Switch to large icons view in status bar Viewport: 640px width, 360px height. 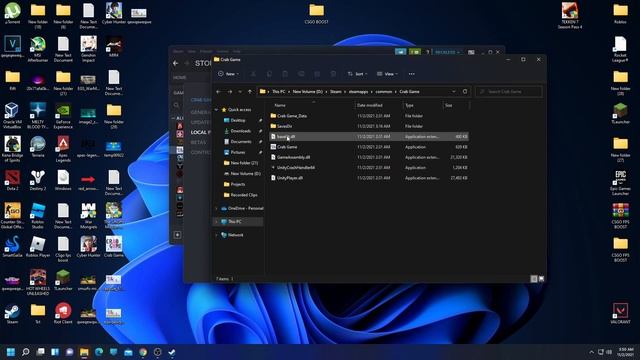pos(541,279)
